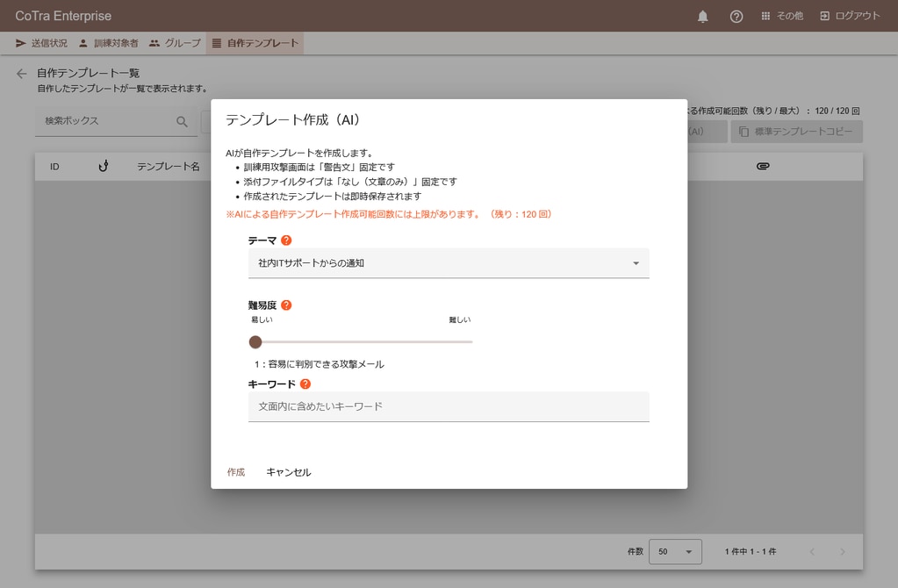Click the next page chevron in pagination
The image size is (898, 588).
pyautogui.click(x=843, y=551)
